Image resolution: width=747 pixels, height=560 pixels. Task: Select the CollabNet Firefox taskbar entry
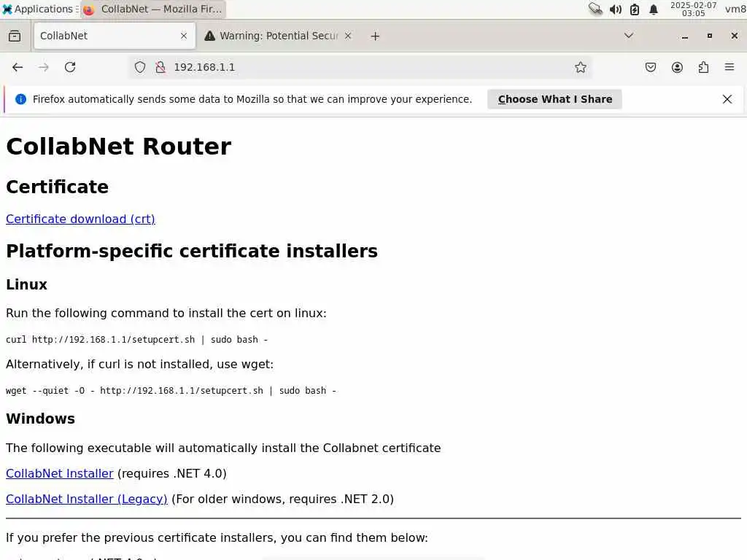[x=153, y=9]
